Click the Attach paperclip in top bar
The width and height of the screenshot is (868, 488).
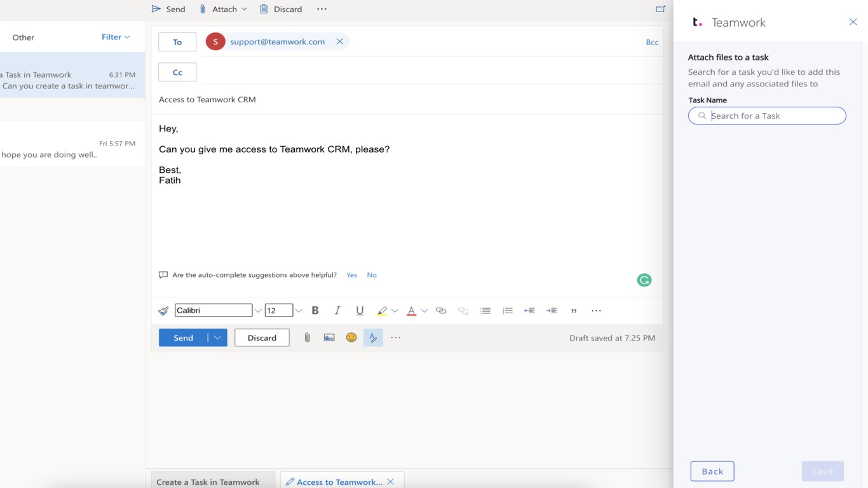click(x=203, y=9)
